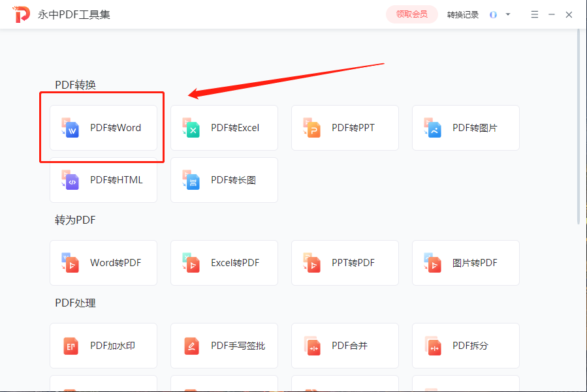This screenshot has height=392, width=587.
Task: Click the PPT转PDF label text
Action: [353, 263]
